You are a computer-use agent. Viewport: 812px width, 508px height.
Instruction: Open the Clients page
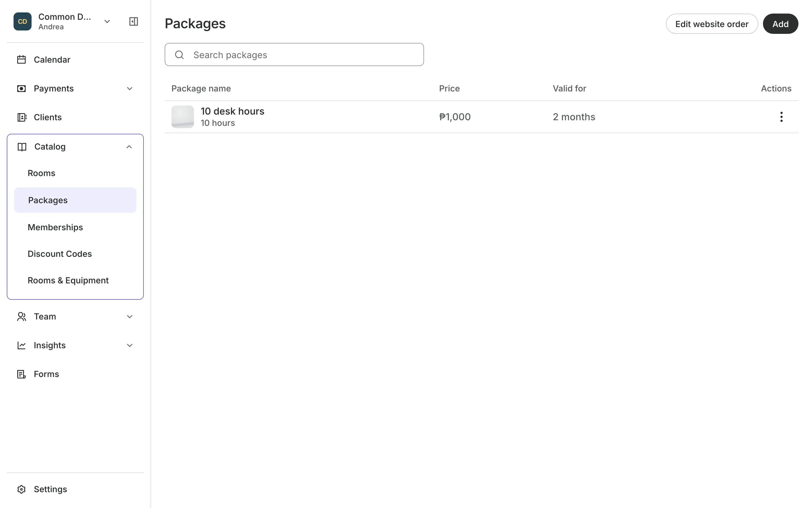coord(48,117)
